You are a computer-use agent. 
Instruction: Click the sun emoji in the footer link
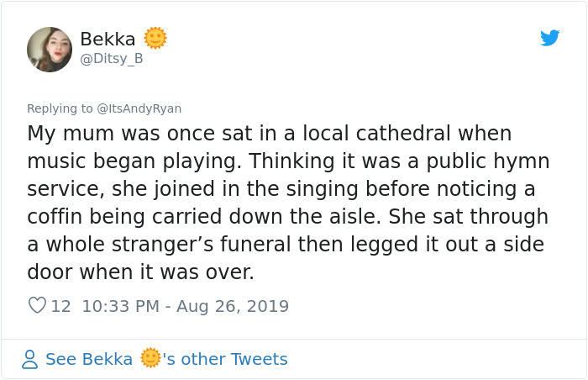click(150, 359)
